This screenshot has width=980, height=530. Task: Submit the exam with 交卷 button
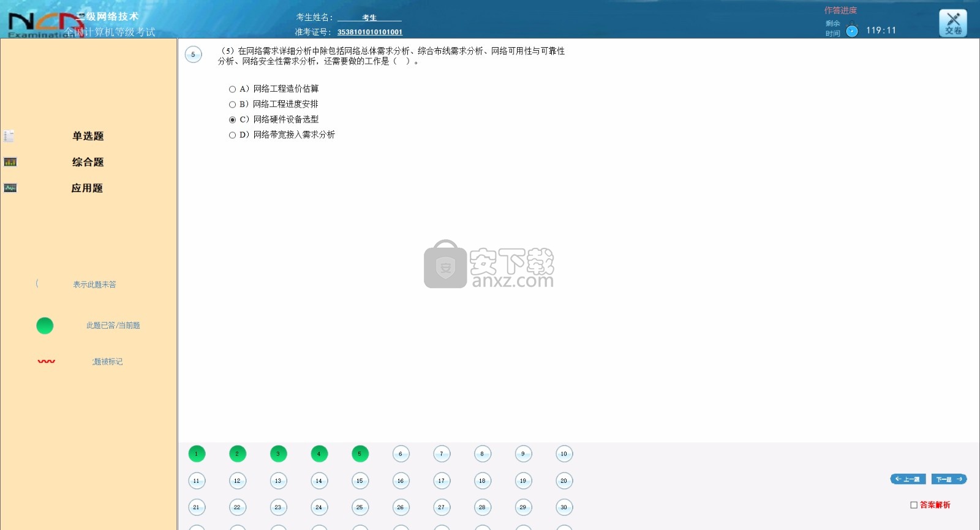pos(953,23)
